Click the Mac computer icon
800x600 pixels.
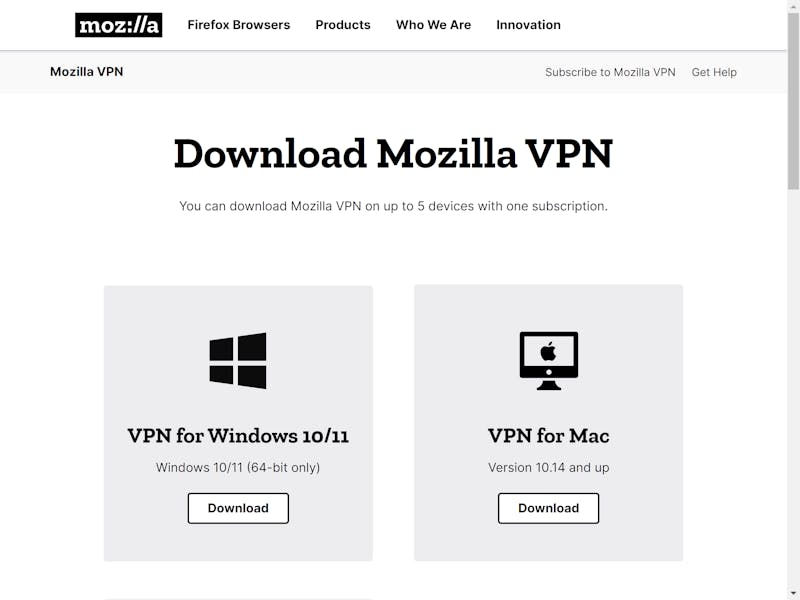click(548, 361)
